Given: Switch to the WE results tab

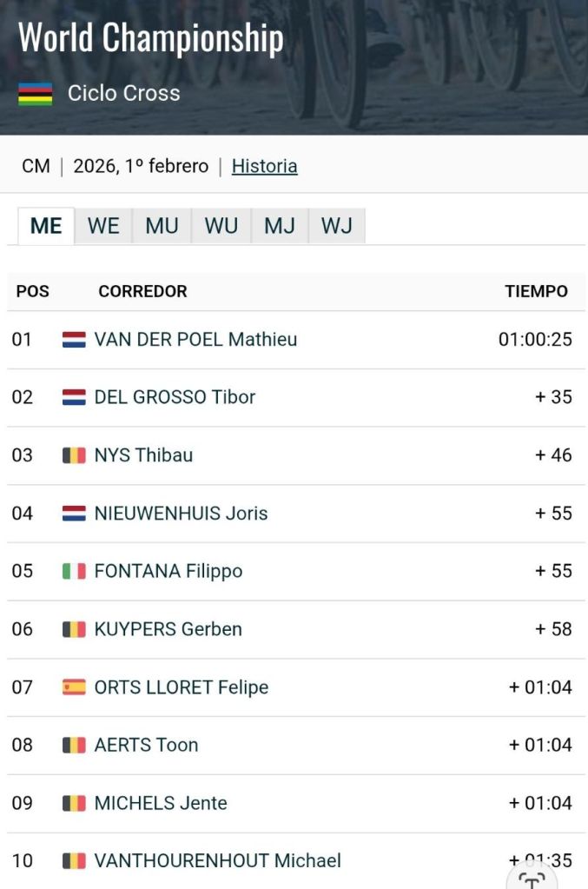Looking at the screenshot, I should pos(103,226).
